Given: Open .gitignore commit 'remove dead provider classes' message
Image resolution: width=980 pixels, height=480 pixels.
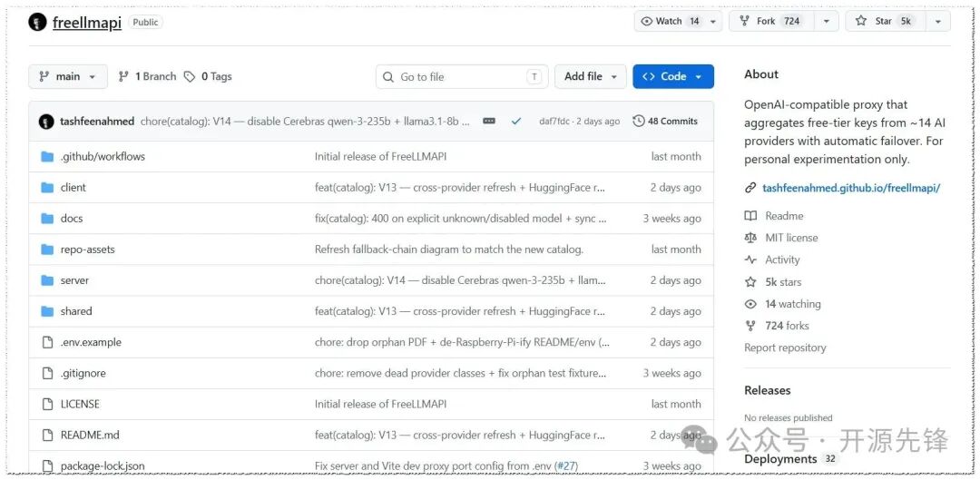Looking at the screenshot, I should tap(460, 373).
